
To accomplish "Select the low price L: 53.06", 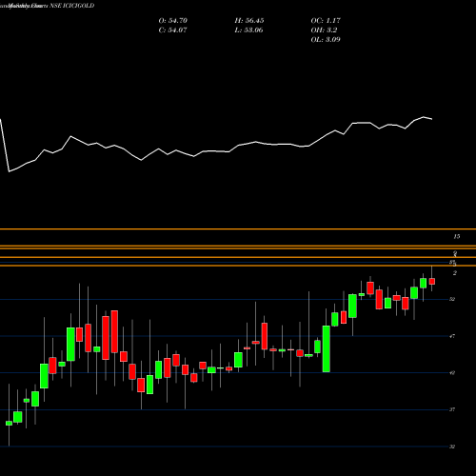I will [x=248, y=30].
